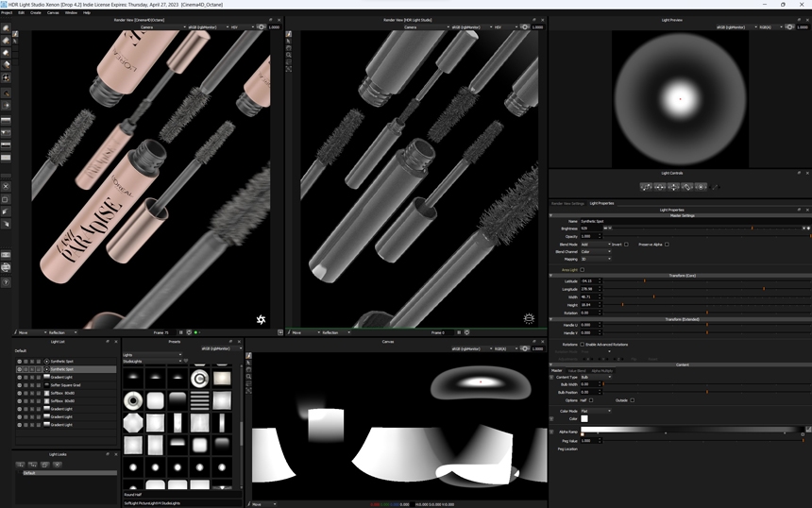Open the Blend Channel dropdown
Viewport: 812px width, 508px height.
pos(596,252)
